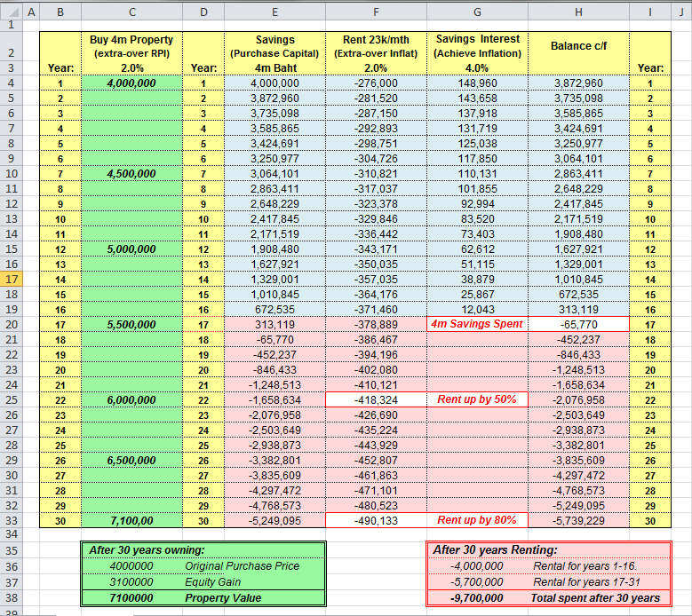
Task: Click balance cell 1,010,845 in column H
Action: click(x=578, y=279)
